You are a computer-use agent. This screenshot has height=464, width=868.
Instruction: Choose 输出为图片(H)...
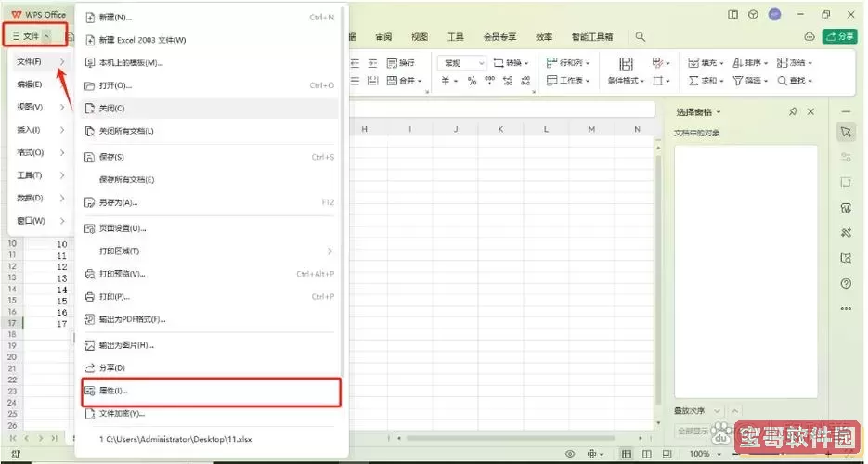point(209,345)
